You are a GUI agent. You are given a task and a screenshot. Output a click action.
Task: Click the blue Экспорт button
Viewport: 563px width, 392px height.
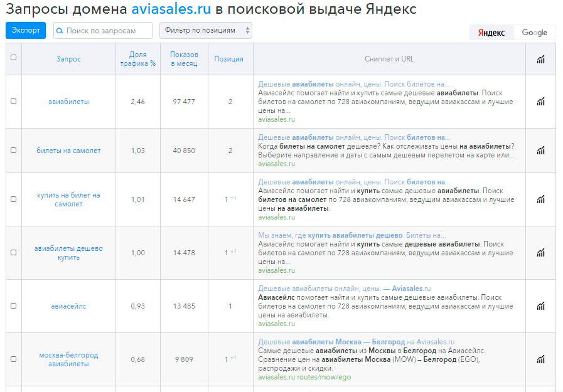click(x=26, y=30)
